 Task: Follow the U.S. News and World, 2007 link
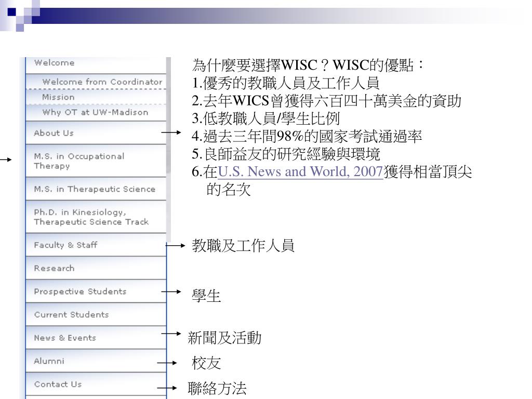(300, 171)
